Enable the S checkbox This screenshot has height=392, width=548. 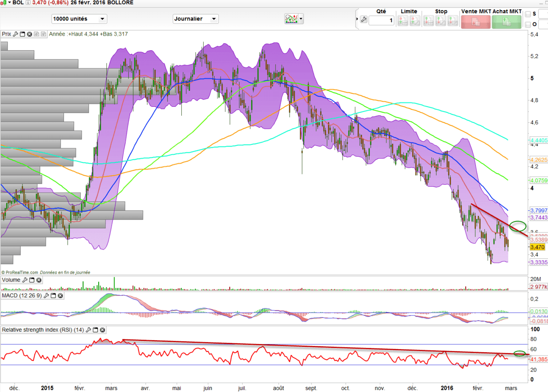tap(528, 14)
